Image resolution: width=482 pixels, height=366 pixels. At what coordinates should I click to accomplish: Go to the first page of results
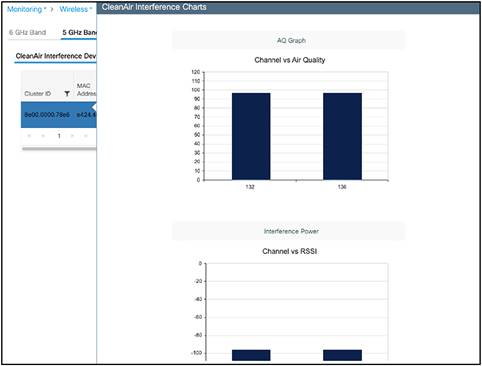[29, 136]
